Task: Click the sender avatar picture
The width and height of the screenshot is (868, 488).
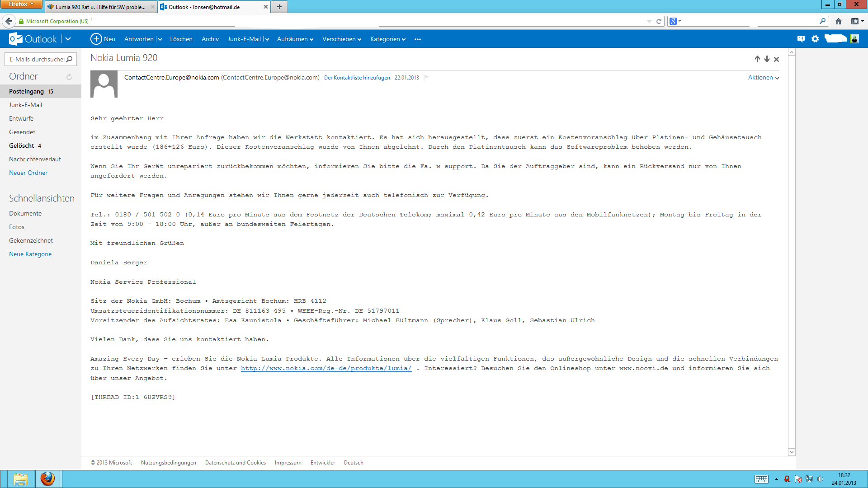Action: [104, 84]
